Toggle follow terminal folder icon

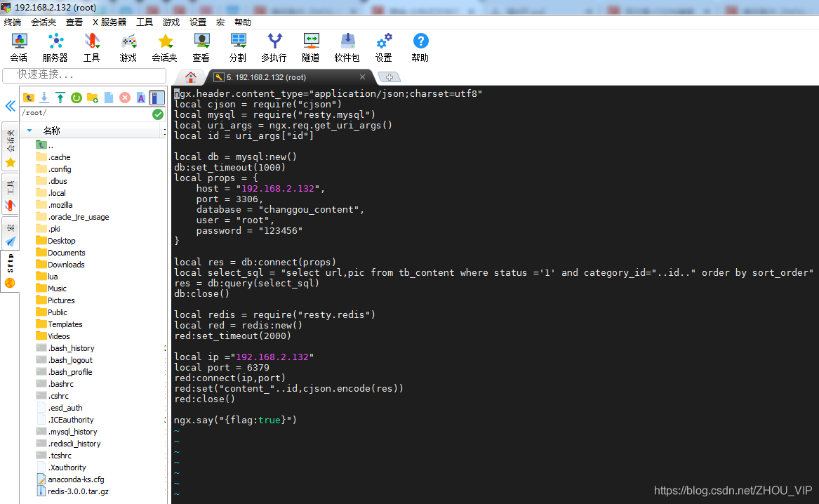(157, 98)
